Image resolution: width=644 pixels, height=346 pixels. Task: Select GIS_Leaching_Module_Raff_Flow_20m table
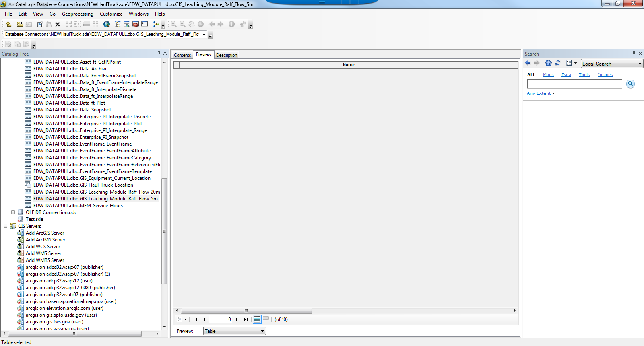(x=97, y=192)
